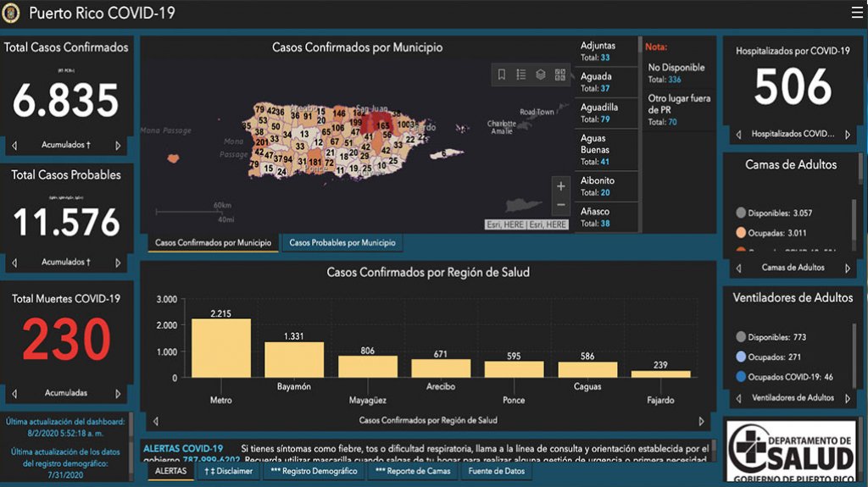Open the bookmarks tool on the map

502,75
